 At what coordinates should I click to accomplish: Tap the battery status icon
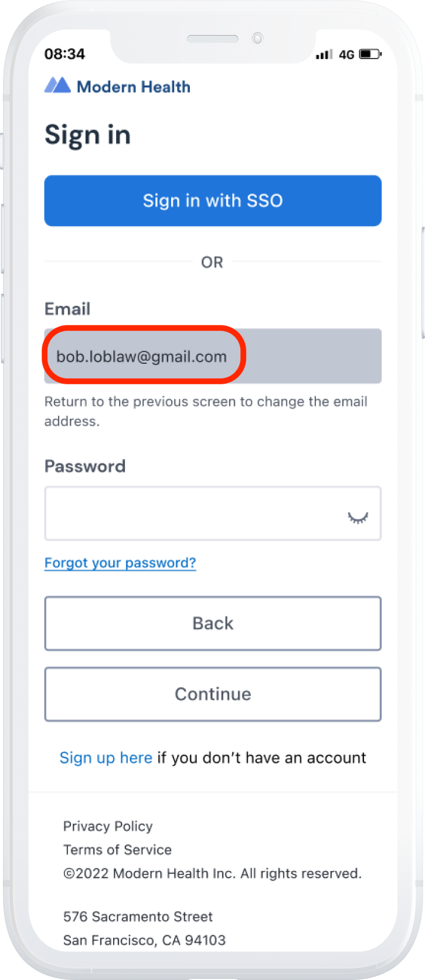(370, 54)
